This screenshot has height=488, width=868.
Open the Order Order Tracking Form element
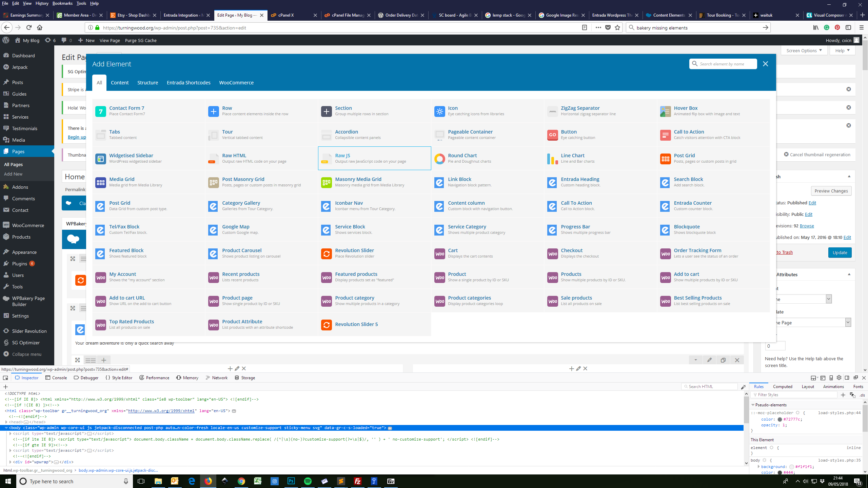click(713, 253)
